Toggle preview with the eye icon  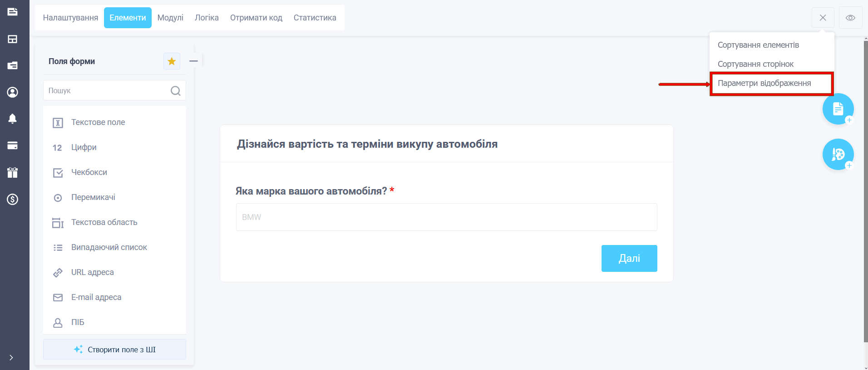tap(850, 18)
